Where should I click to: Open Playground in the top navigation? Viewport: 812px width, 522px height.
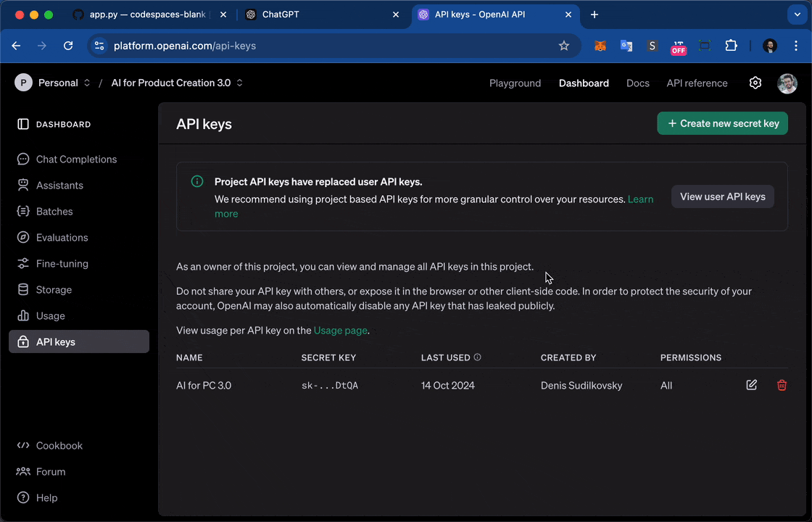pyautogui.click(x=515, y=83)
